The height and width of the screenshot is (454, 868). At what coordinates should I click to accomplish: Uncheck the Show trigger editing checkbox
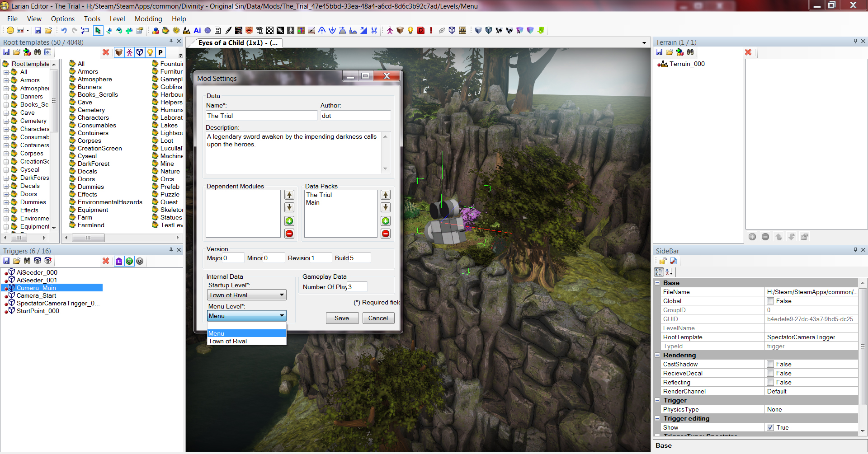click(x=770, y=428)
